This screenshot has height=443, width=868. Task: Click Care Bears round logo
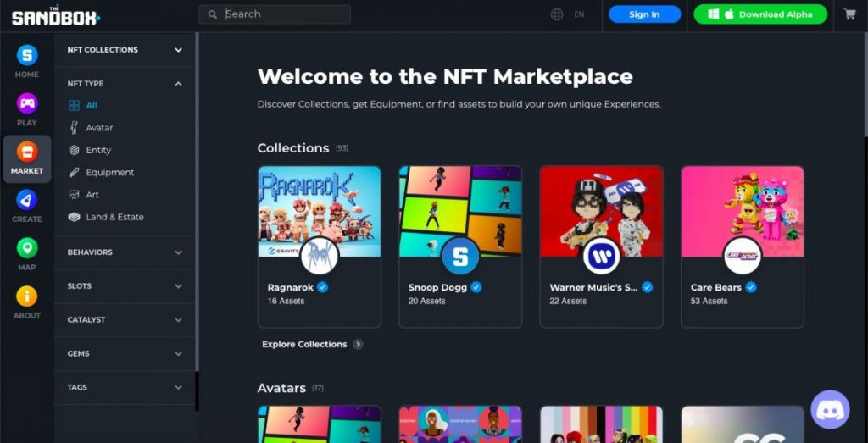click(743, 256)
